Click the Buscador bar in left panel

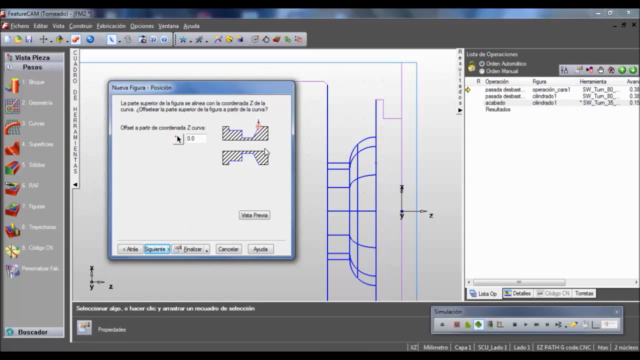(34, 332)
